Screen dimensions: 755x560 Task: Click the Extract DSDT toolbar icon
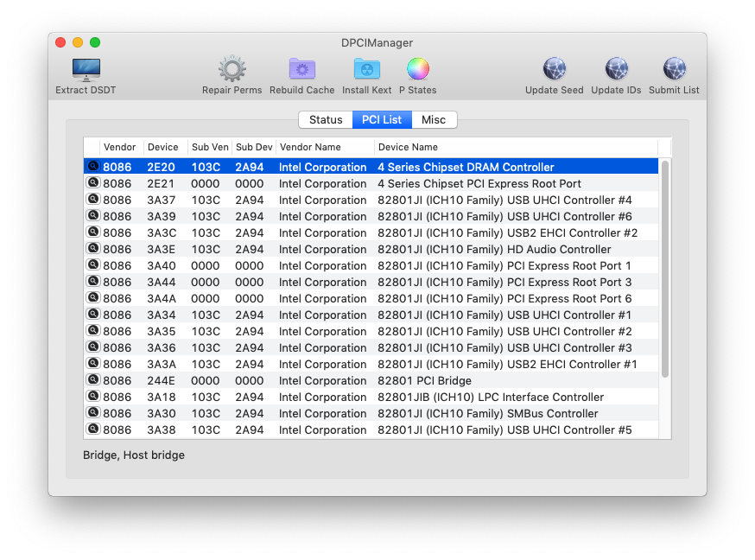coord(85,71)
